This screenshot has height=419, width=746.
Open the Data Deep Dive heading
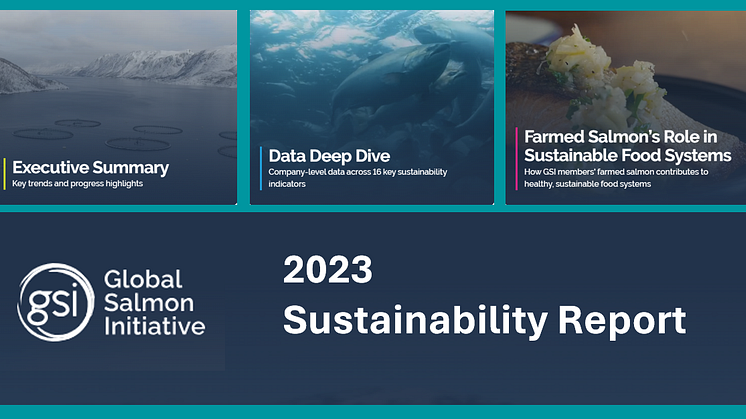point(329,156)
